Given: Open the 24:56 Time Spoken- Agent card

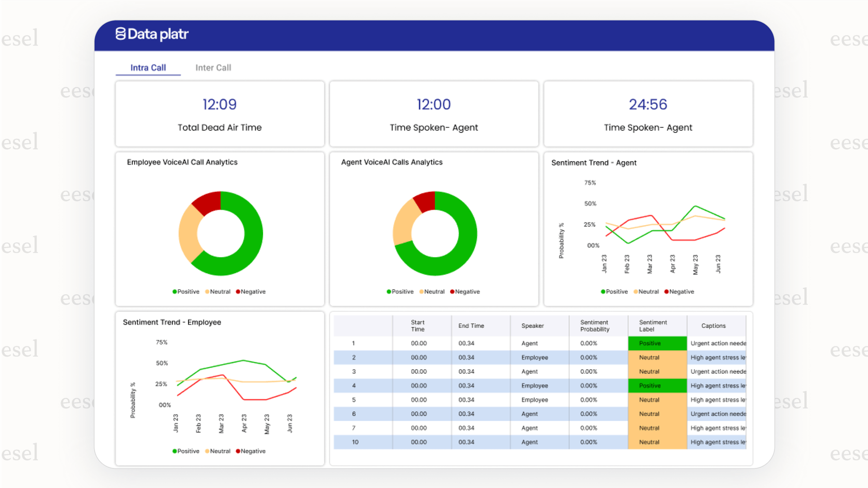Looking at the screenshot, I should coord(648,114).
